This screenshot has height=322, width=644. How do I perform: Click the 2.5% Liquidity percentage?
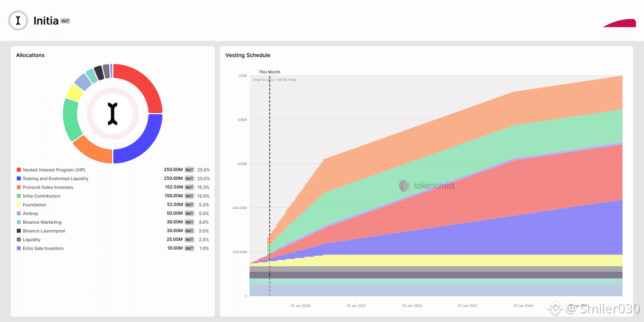click(x=204, y=239)
